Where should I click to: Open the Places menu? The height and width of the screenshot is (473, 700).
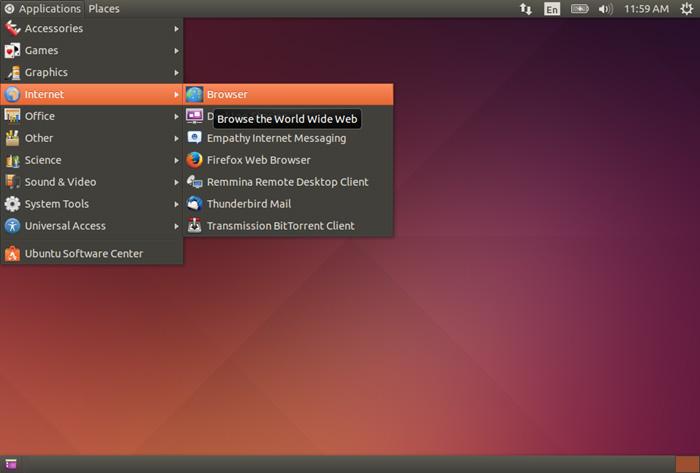(x=104, y=9)
